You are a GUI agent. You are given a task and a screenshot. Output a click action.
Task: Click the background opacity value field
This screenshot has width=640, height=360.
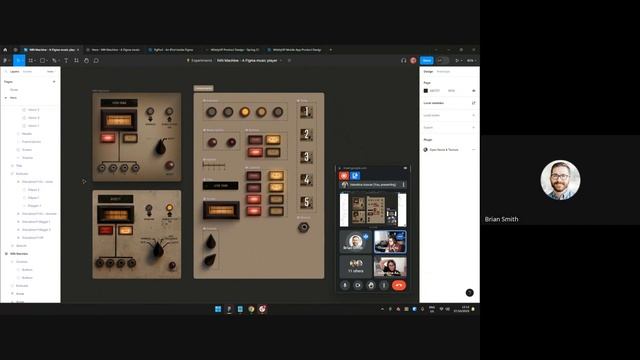[x=451, y=91]
